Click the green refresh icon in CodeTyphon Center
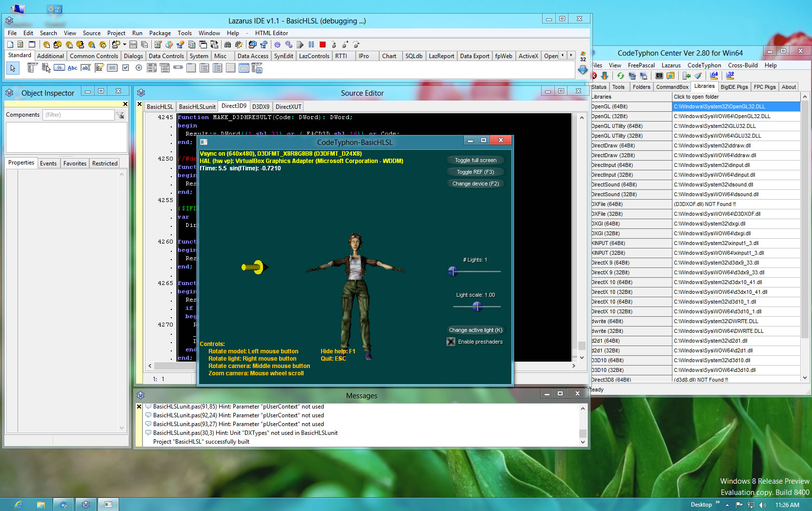812x511 pixels. pyautogui.click(x=620, y=76)
